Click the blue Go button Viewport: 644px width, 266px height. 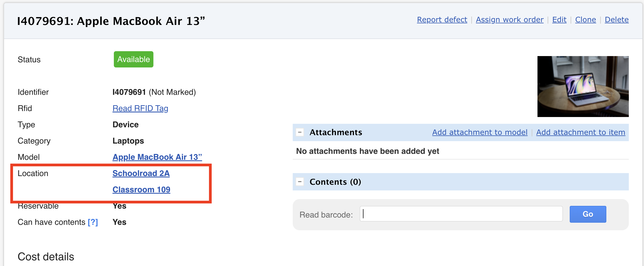pyautogui.click(x=588, y=214)
